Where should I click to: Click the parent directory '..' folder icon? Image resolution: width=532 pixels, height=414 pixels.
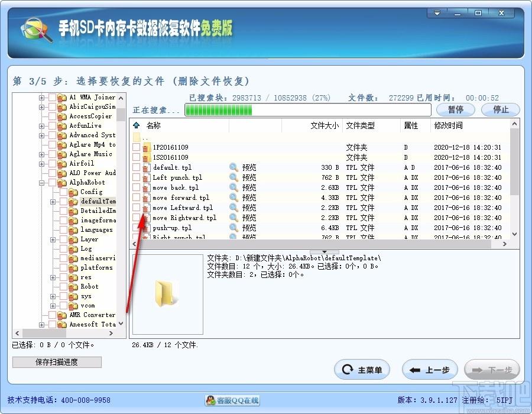[x=137, y=137]
